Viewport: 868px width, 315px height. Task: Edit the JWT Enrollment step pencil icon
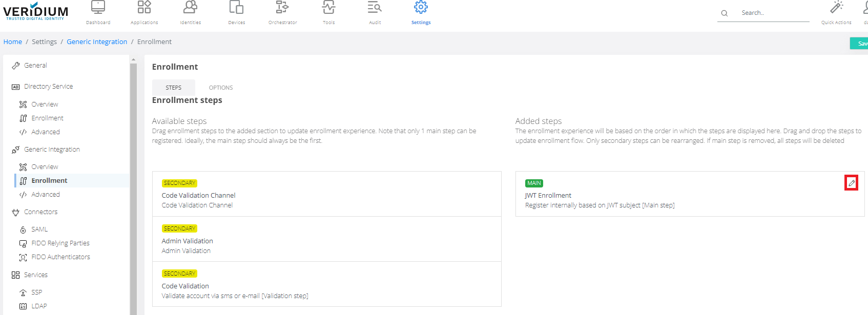pyautogui.click(x=851, y=183)
